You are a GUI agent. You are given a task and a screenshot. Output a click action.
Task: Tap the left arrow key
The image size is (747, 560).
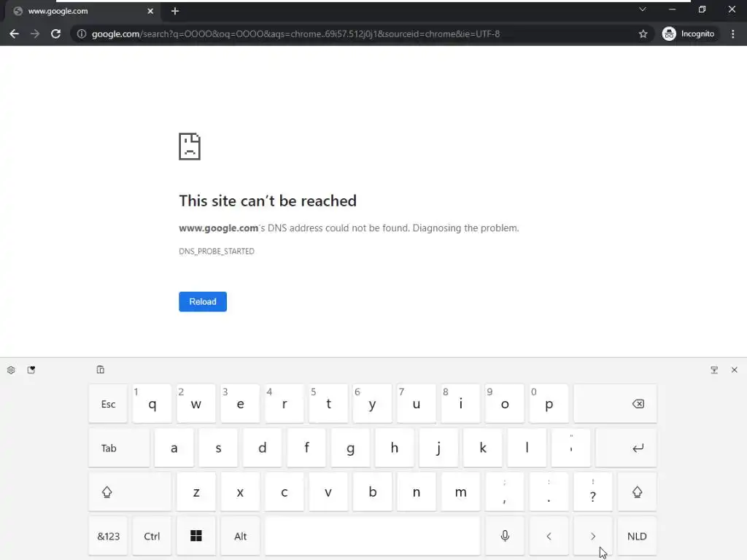(549, 536)
